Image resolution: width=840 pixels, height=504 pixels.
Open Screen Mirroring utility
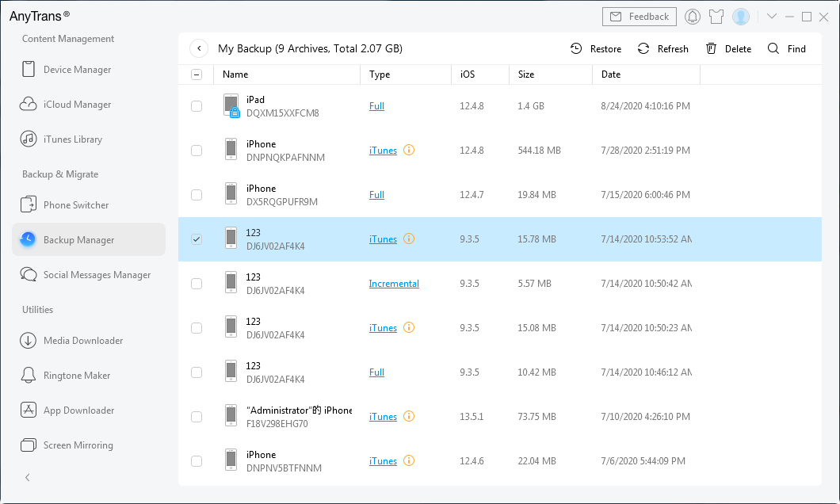[x=89, y=445]
